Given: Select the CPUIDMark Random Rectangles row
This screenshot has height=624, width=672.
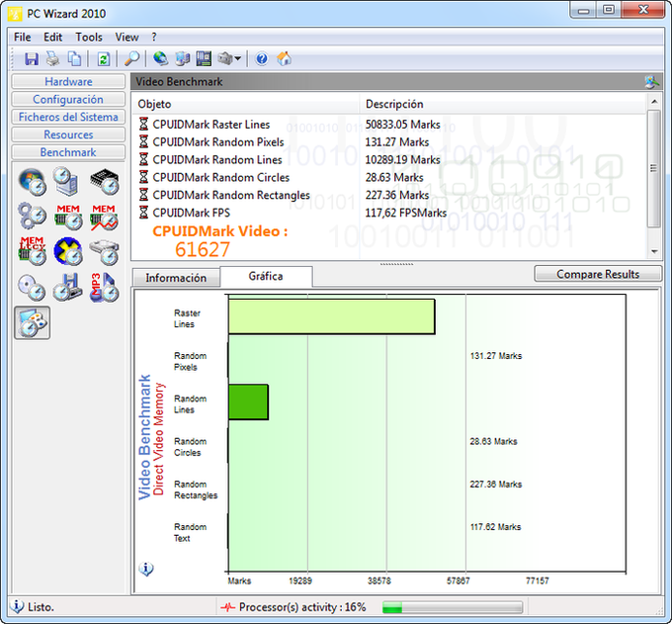Looking at the screenshot, I should coord(389,195).
